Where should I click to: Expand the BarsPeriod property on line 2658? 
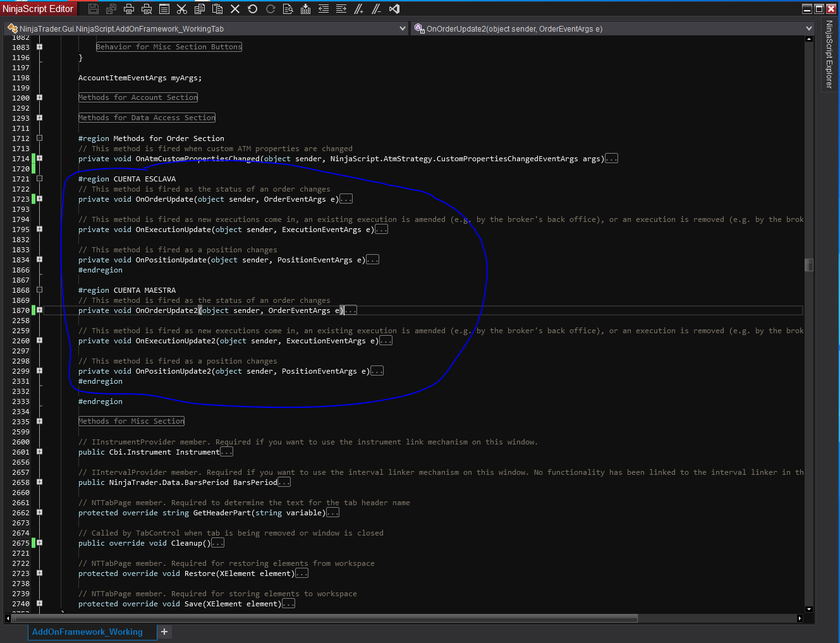[x=39, y=482]
